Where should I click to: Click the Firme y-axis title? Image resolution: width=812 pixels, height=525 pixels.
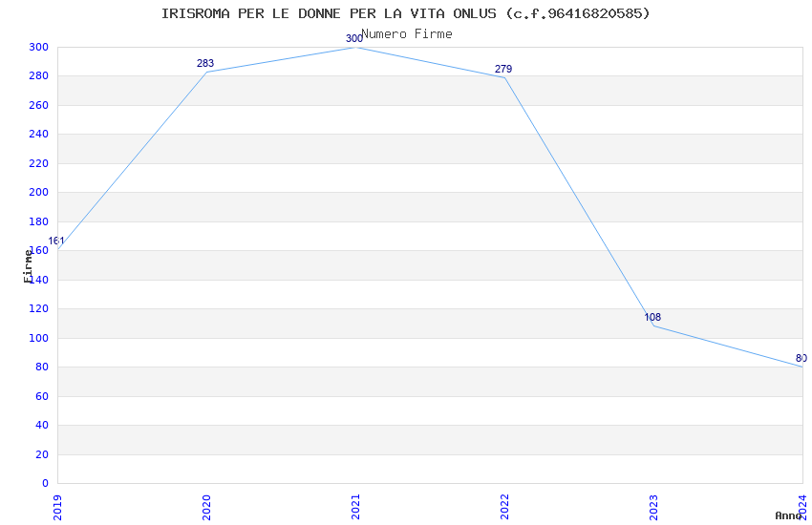28,266
